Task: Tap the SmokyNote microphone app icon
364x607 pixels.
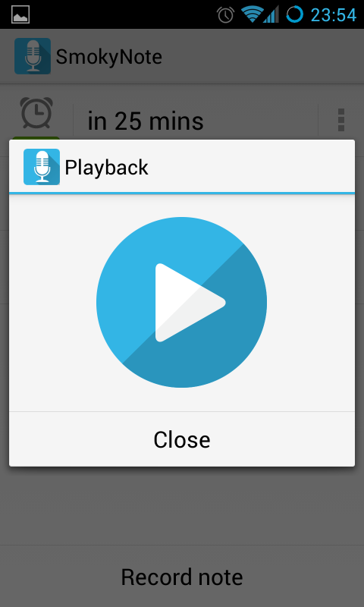Action: [x=33, y=56]
